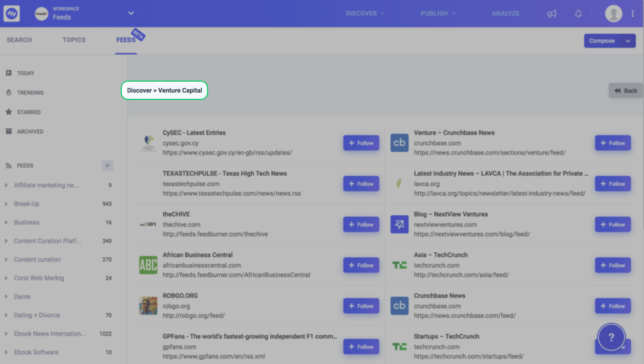Click the Analyze navigation icon
Screen dimensions: 644x364
point(505,13)
